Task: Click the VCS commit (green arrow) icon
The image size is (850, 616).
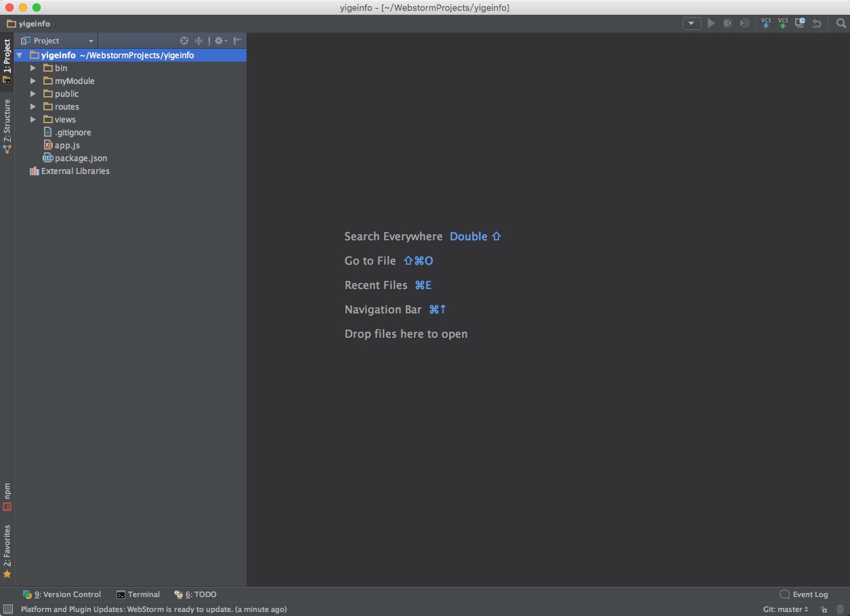Action: [x=783, y=22]
